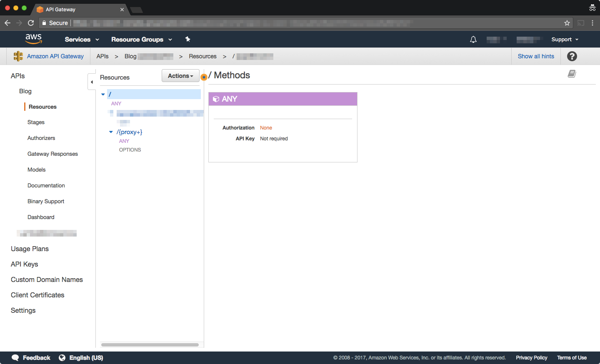Click the cube icon in ANY method header
Screen dimensions: 600x364
[216, 99]
